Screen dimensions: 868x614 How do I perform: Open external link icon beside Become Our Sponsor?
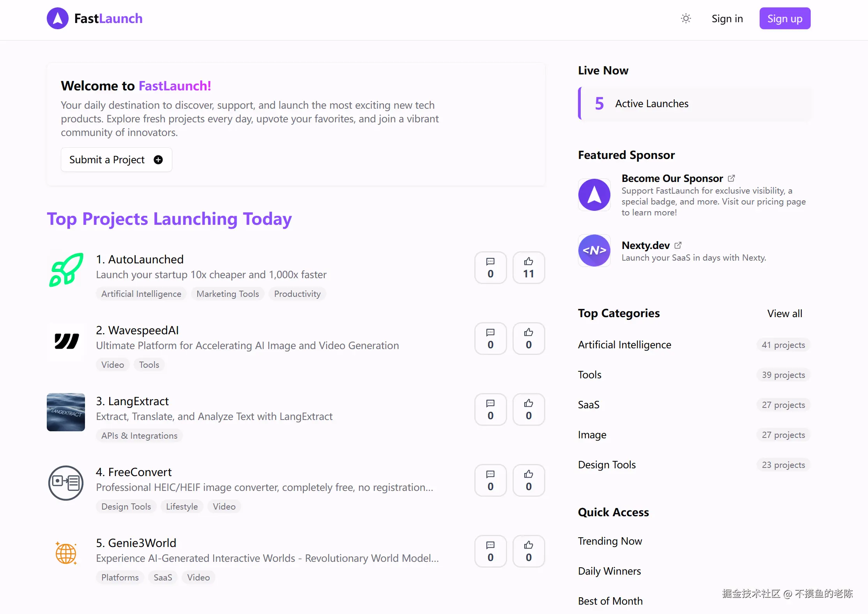731,178
